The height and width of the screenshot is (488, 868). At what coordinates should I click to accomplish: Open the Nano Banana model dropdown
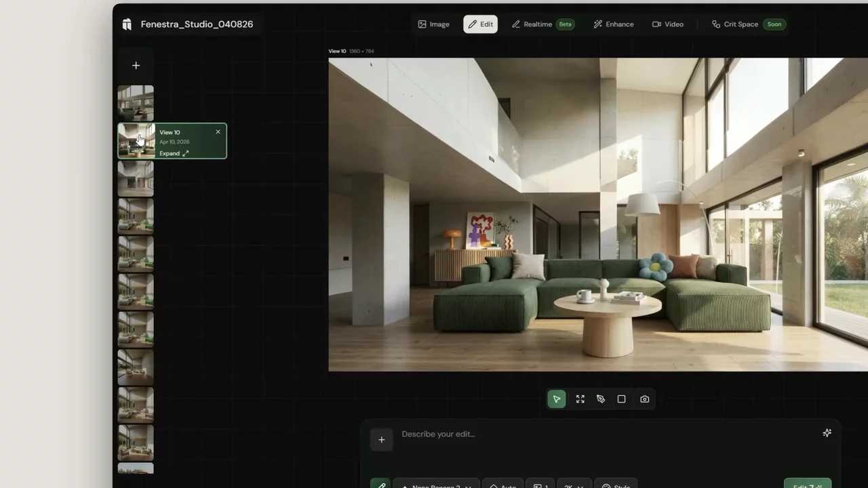(436, 484)
